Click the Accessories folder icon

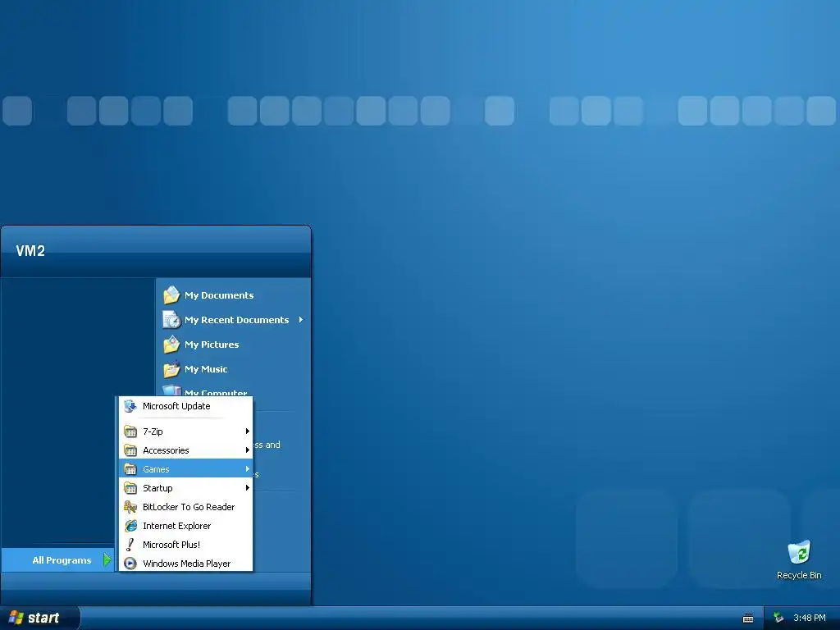click(130, 450)
